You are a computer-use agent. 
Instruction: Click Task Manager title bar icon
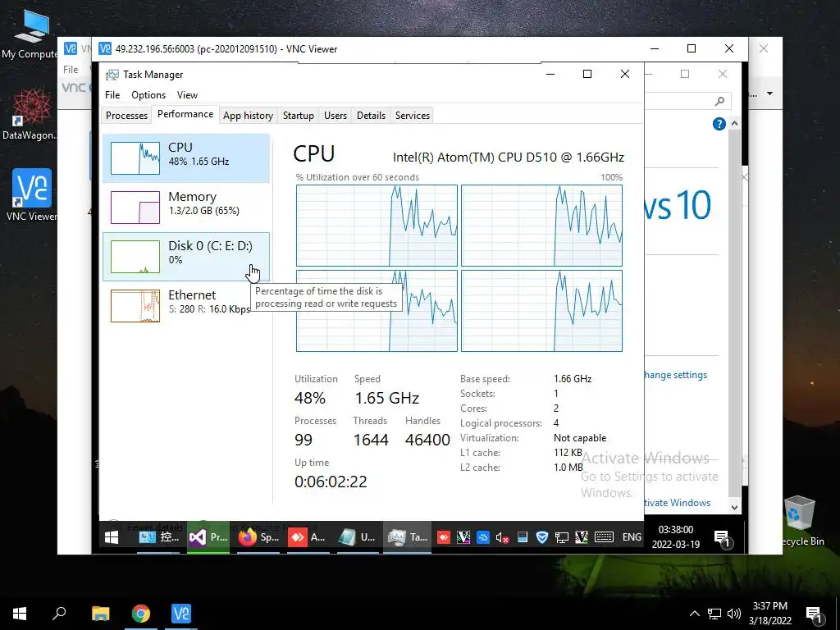click(112, 75)
